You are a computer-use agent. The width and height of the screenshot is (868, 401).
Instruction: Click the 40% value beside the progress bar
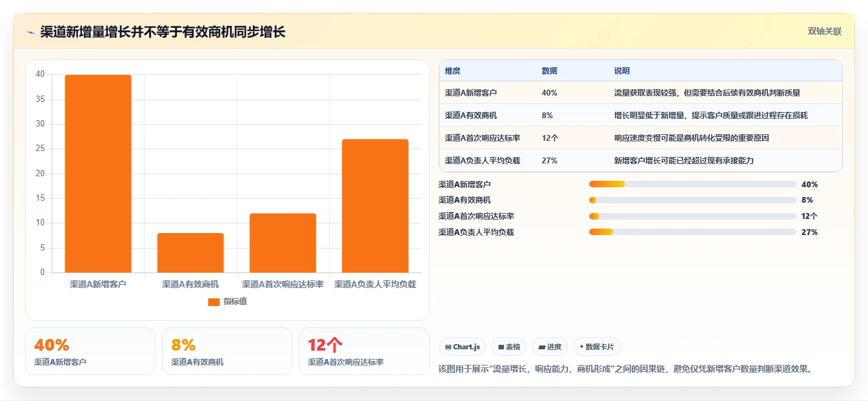[809, 185]
